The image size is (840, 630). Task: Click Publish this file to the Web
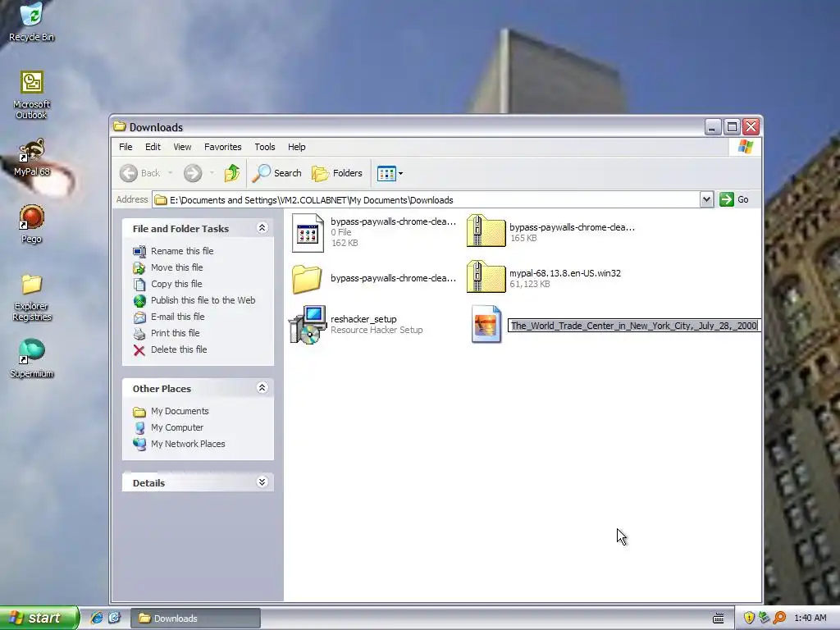pos(203,300)
